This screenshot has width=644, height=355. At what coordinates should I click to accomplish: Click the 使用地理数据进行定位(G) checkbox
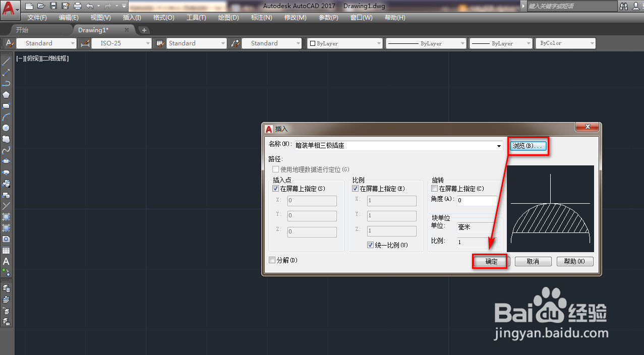275,169
